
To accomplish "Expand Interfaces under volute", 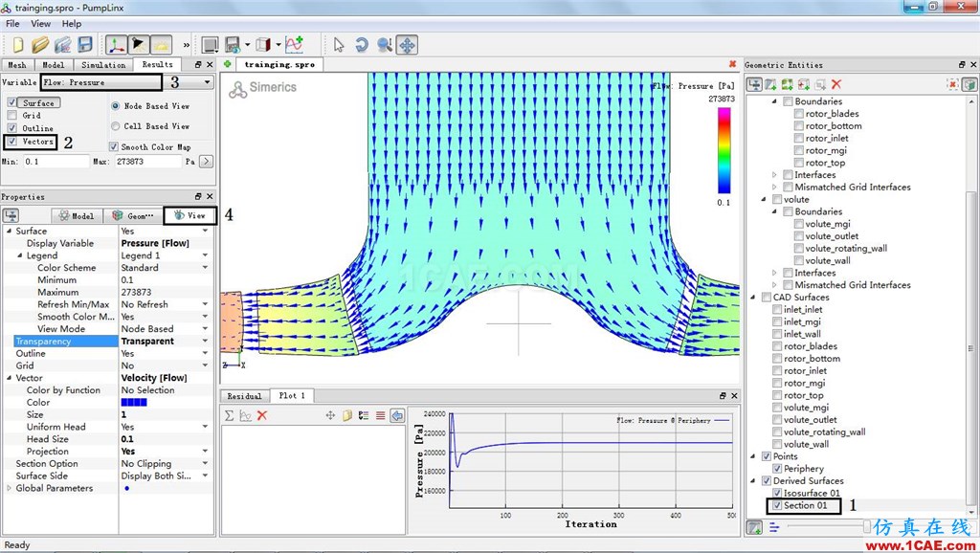I will pyautogui.click(x=774, y=273).
